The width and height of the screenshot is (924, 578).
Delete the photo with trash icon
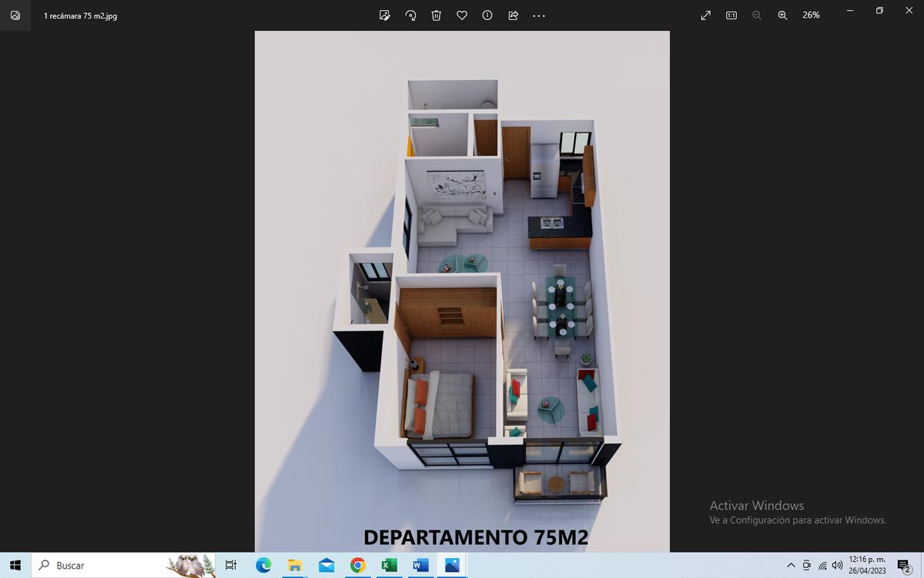pyautogui.click(x=436, y=15)
